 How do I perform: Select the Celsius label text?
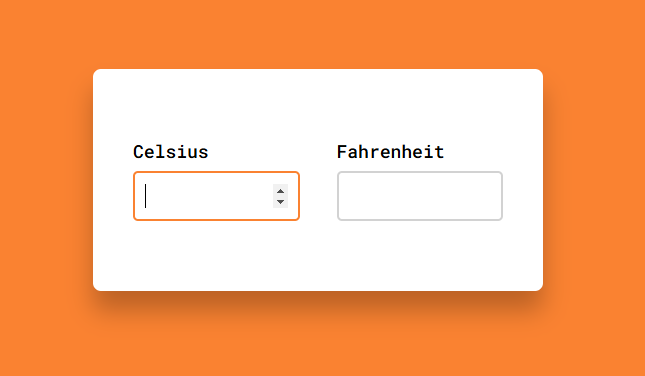[x=171, y=152]
